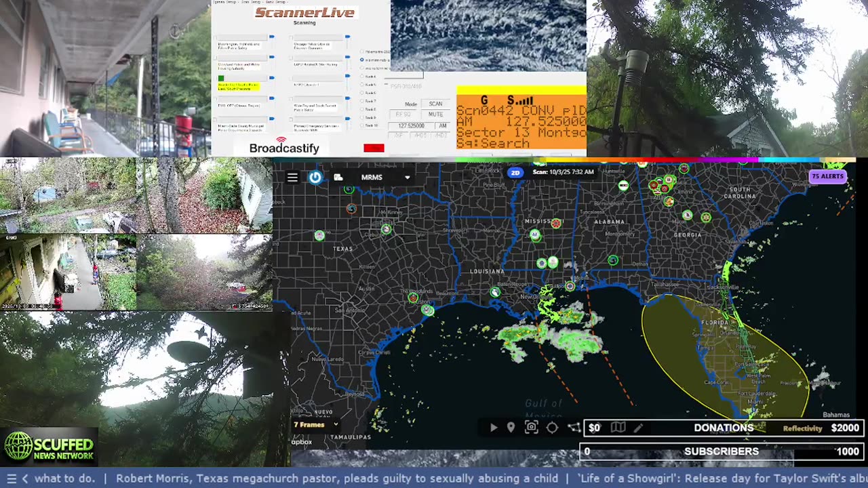Expand the MRMS radar source dropdown
Image resolution: width=868 pixels, height=488 pixels.
[407, 178]
